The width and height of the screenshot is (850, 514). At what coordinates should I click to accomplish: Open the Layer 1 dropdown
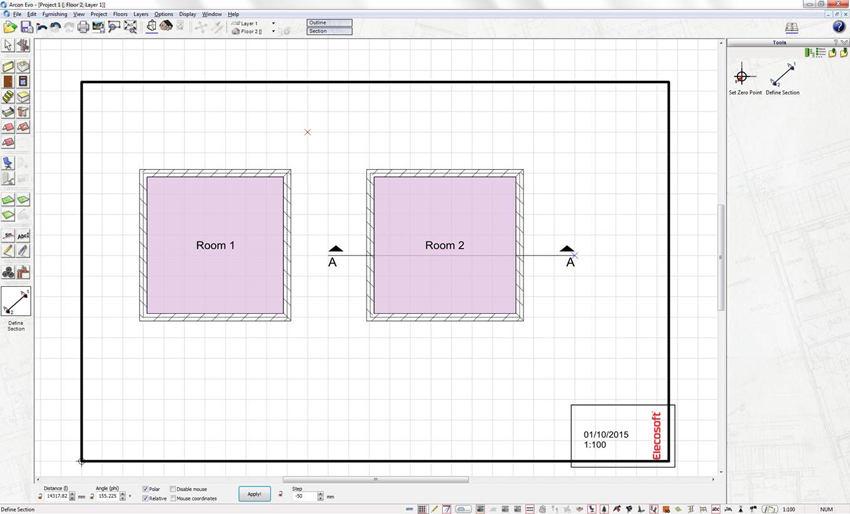[x=273, y=23]
